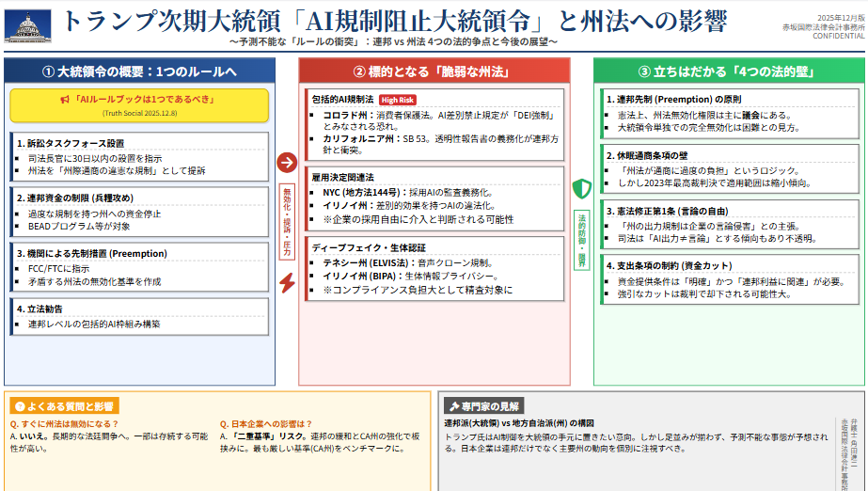Open the 雇用決定関連法 section box
868x491 pixels.
tap(434, 198)
